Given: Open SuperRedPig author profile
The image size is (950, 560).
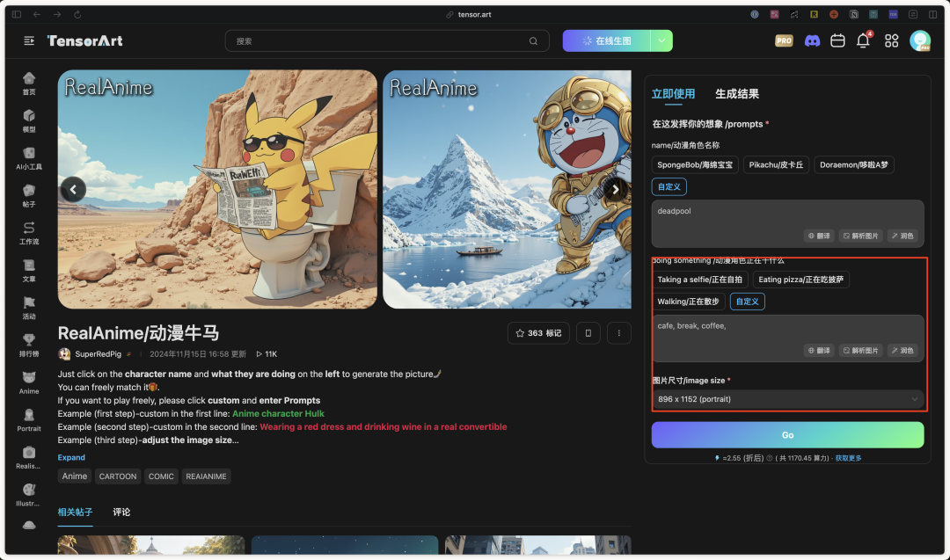Looking at the screenshot, I should coord(98,353).
